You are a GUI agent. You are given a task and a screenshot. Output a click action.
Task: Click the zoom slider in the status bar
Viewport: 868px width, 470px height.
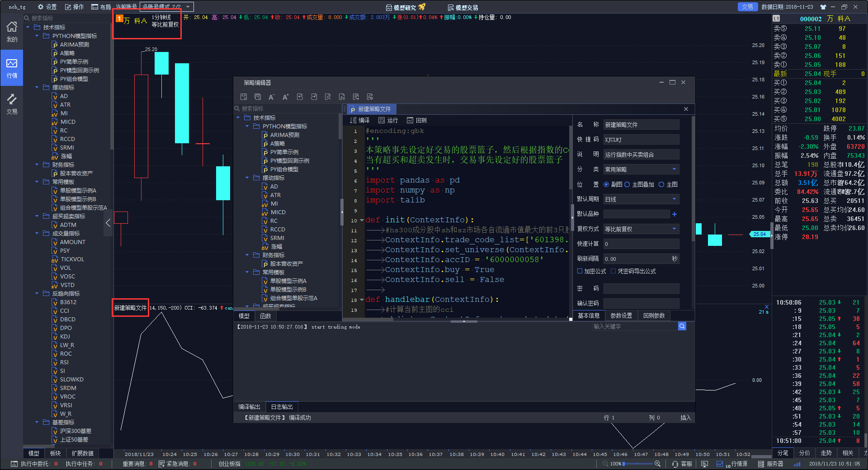pos(638,464)
